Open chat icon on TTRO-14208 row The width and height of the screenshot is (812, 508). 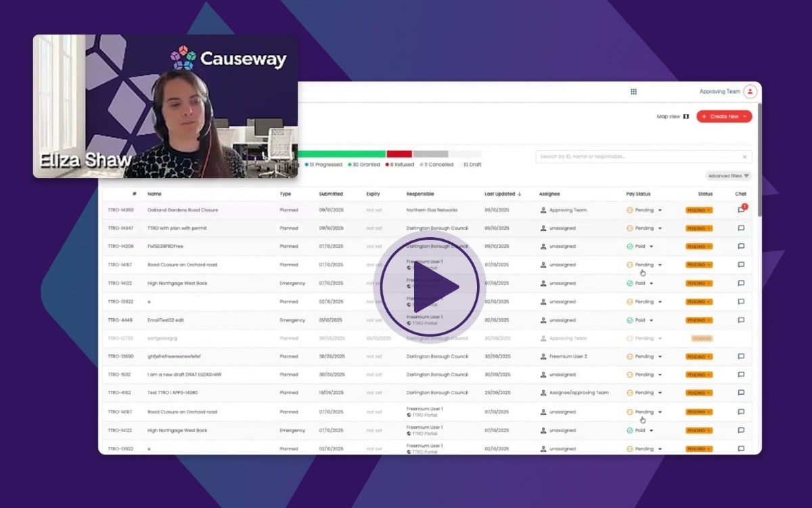[x=741, y=247]
